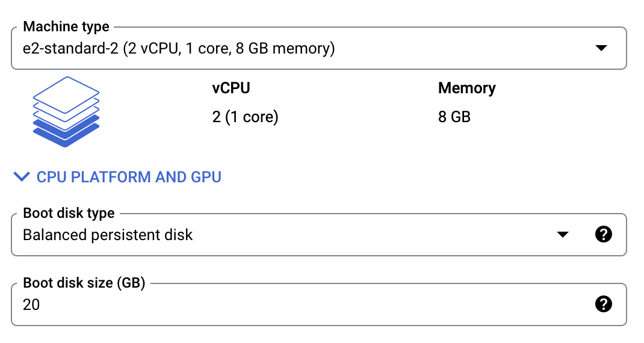Click the chevron beside CPU PLATFORM AND GPU
644x343 pixels.
[22, 177]
